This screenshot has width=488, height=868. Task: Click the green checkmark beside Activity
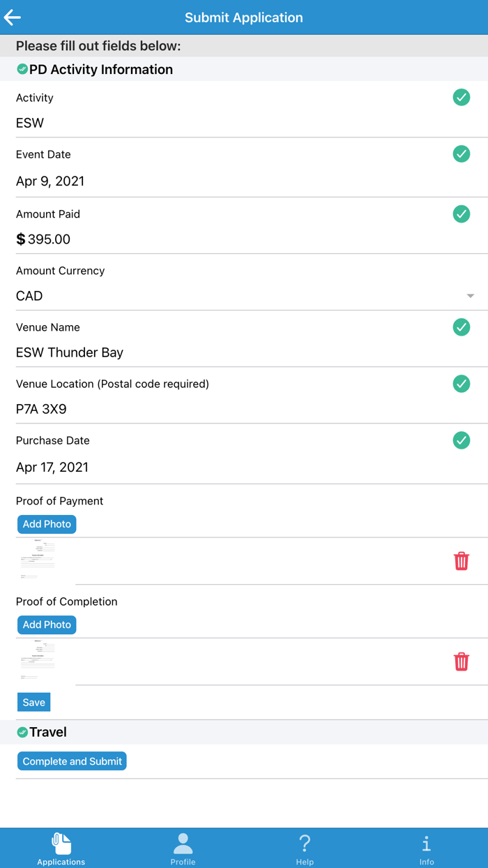[x=461, y=98]
